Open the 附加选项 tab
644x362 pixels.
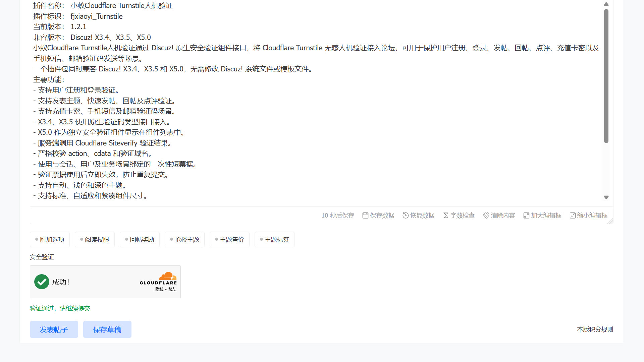[50, 240]
